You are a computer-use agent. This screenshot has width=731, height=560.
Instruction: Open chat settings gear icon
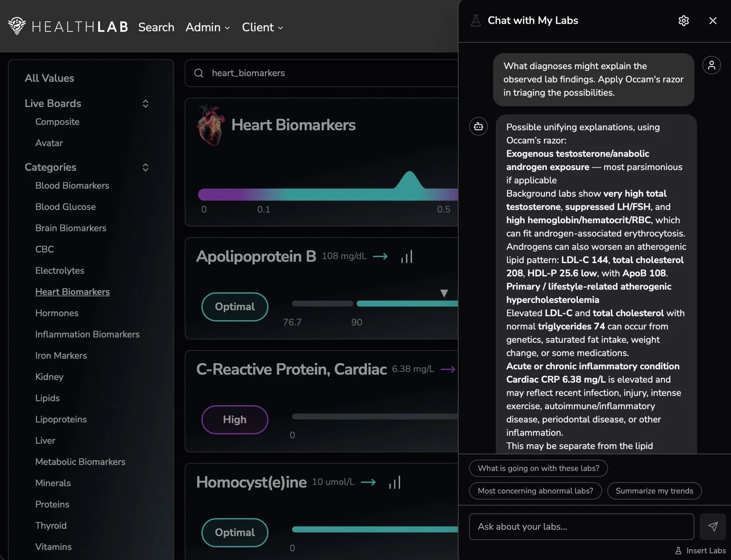pos(683,21)
